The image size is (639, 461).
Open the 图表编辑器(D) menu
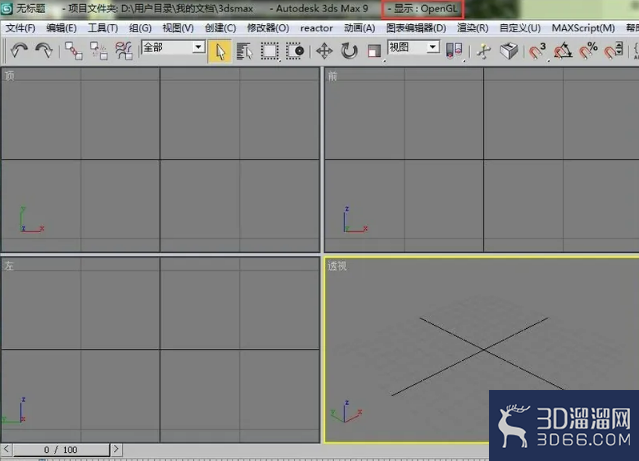coord(416,28)
